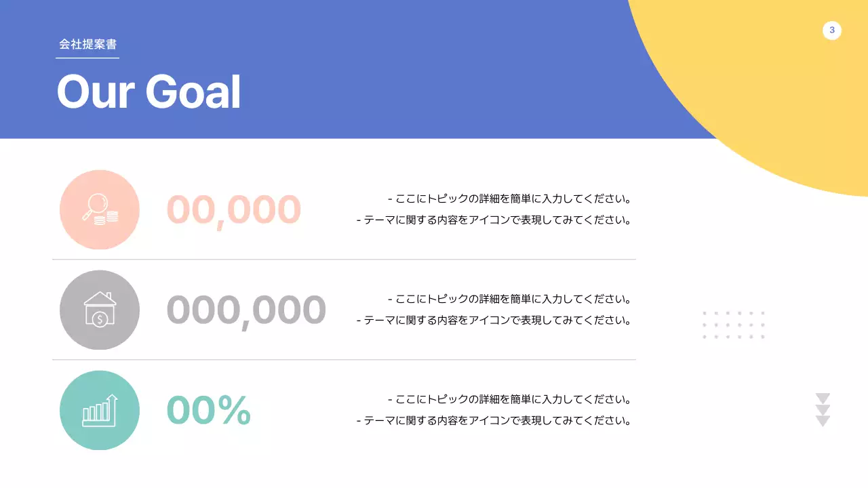Select the slide number 3 badge

click(832, 30)
